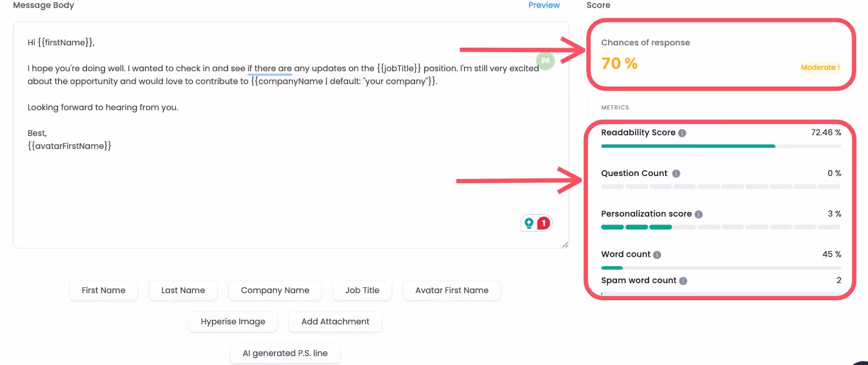
Task: Insert the Job Title merge tag
Action: click(362, 290)
